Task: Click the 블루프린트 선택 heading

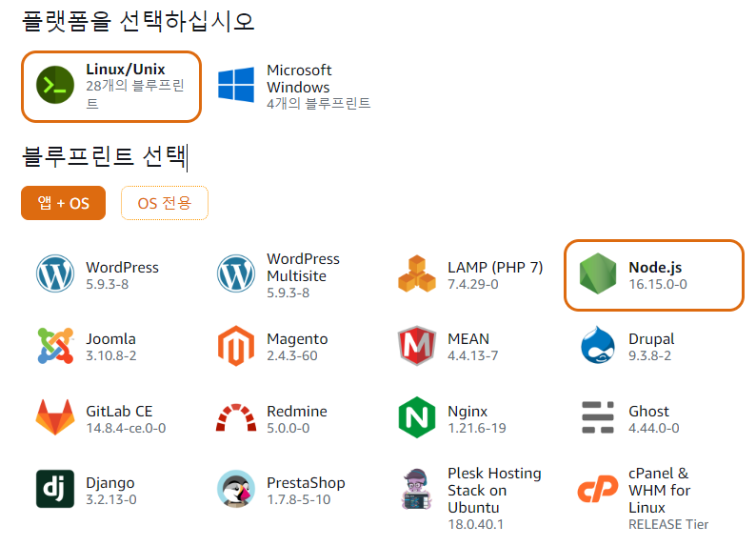Action: [x=104, y=157]
